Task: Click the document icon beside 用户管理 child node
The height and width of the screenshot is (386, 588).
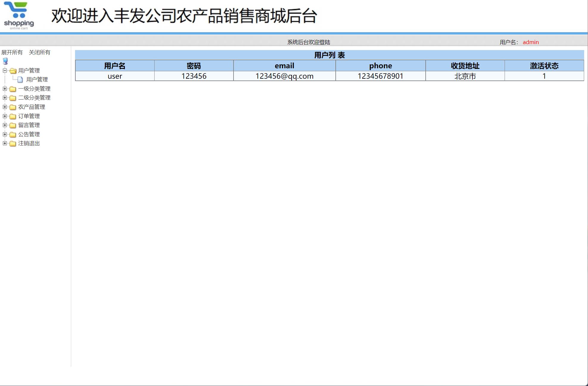Action: (x=20, y=79)
